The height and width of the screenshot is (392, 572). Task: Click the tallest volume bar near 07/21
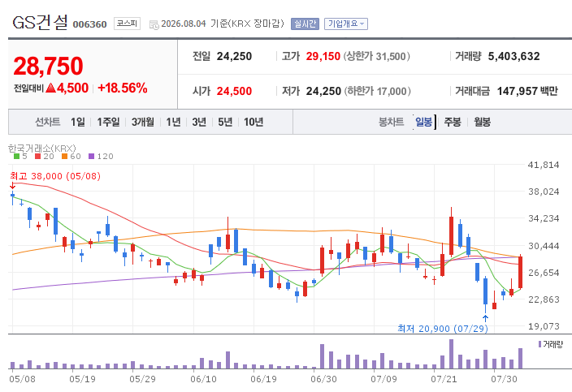451,354
